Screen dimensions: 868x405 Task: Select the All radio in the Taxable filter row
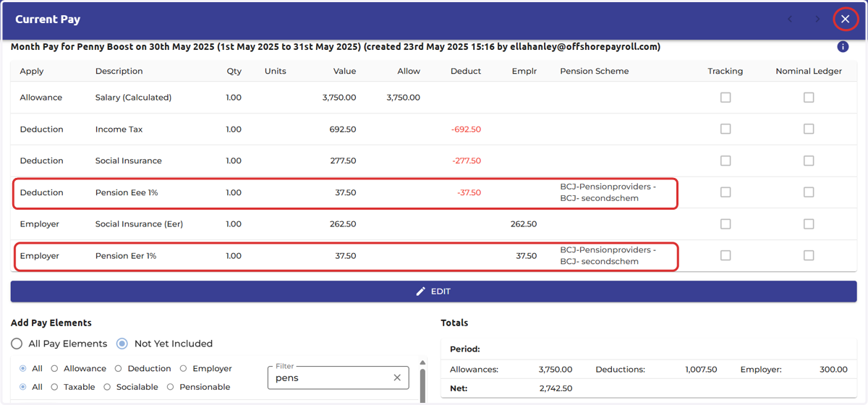(24, 387)
